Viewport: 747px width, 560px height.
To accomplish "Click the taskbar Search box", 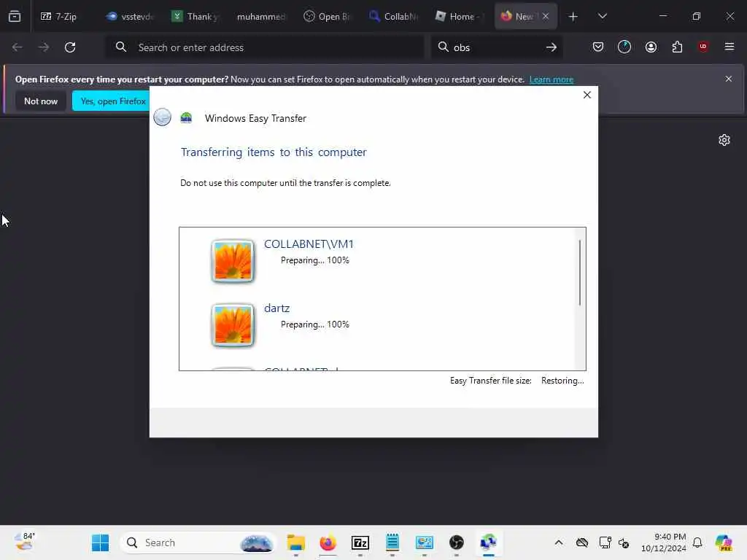I will pyautogui.click(x=198, y=542).
